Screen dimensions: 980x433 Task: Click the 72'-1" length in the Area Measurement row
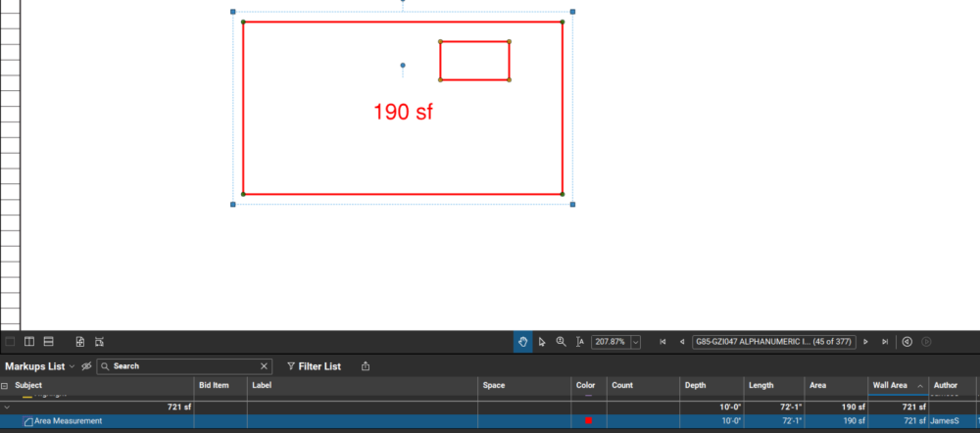(793, 421)
